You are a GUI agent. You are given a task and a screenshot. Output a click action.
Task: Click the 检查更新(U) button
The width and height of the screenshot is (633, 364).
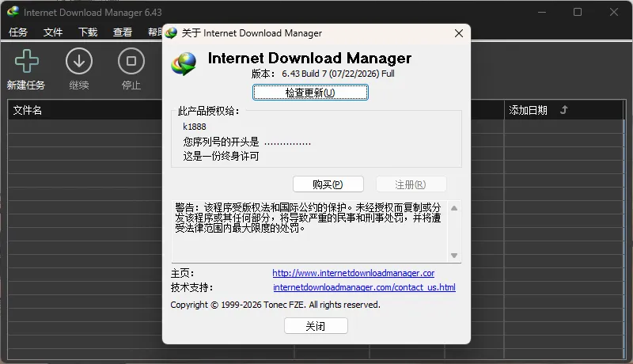(310, 93)
